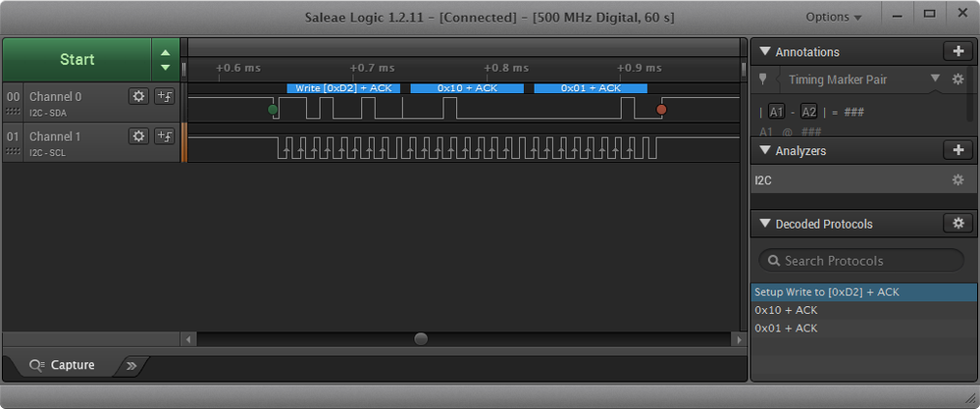Click the +0.7 ms time ruler mark
Screen dimensions: 980x409
[373, 68]
